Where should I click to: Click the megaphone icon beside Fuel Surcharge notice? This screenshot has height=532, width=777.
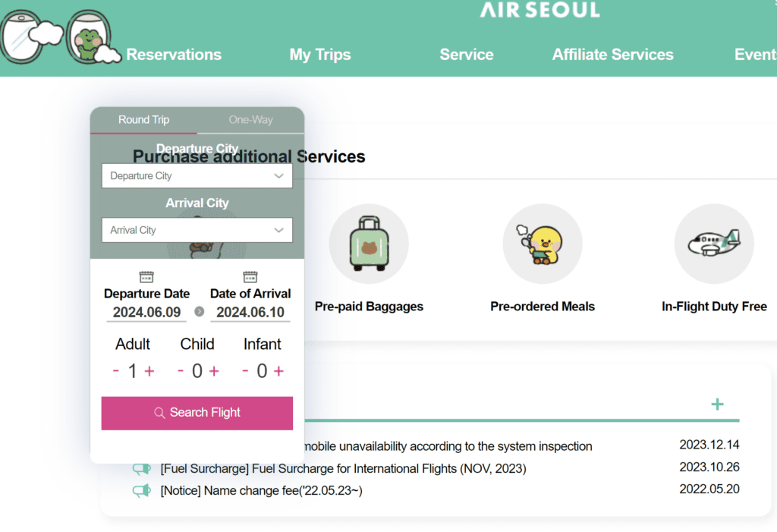[142, 469]
